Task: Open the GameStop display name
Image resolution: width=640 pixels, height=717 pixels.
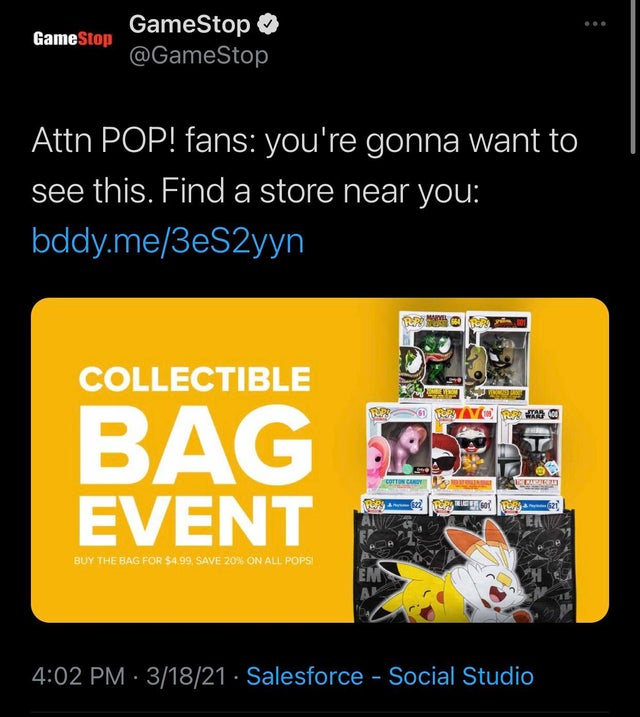Action: tap(189, 24)
